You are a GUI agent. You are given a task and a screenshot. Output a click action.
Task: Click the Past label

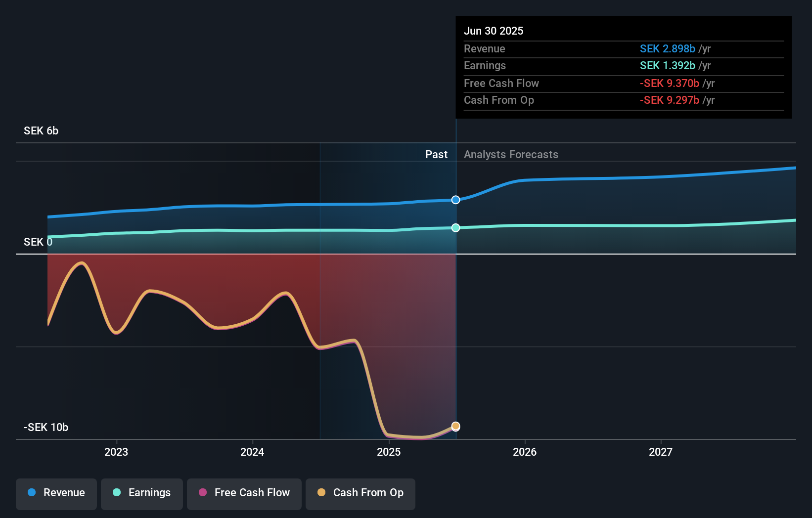(436, 155)
